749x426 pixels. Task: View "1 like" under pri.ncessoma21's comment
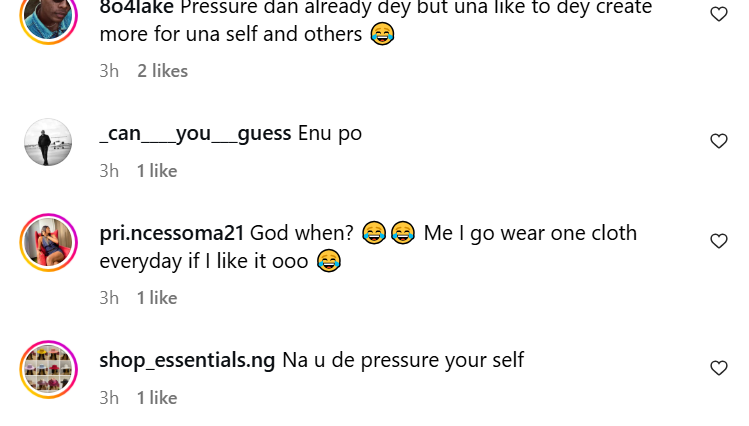click(157, 298)
